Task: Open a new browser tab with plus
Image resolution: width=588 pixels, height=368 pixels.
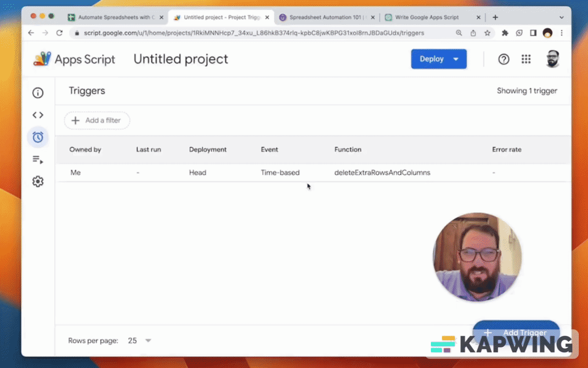Action: 495,17
